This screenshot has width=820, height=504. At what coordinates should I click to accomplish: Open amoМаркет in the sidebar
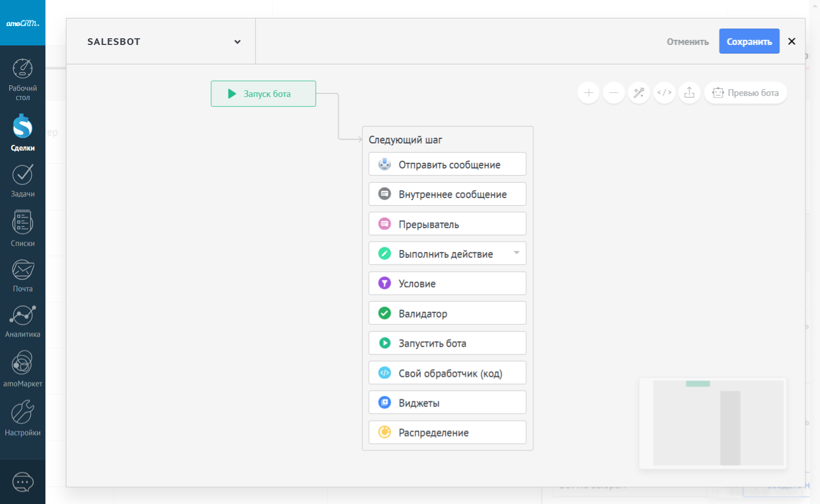click(x=22, y=369)
